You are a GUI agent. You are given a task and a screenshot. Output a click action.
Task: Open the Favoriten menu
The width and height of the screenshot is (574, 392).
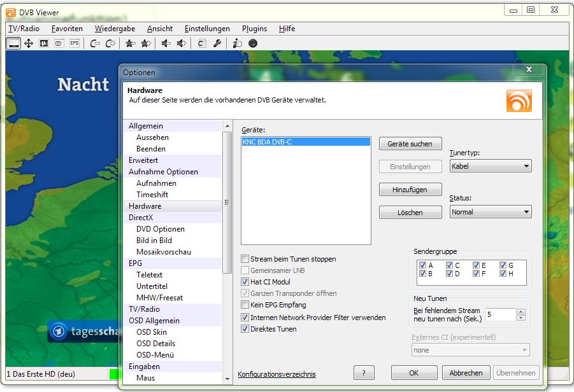pos(67,29)
